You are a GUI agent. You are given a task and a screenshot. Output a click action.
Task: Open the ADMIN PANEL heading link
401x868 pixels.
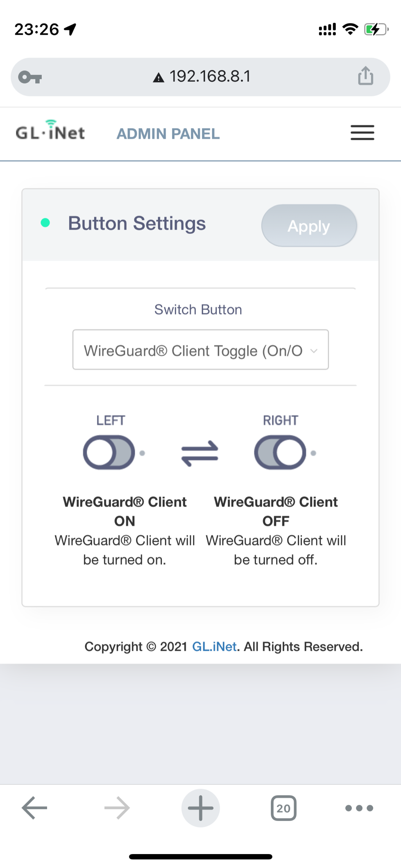(x=168, y=134)
